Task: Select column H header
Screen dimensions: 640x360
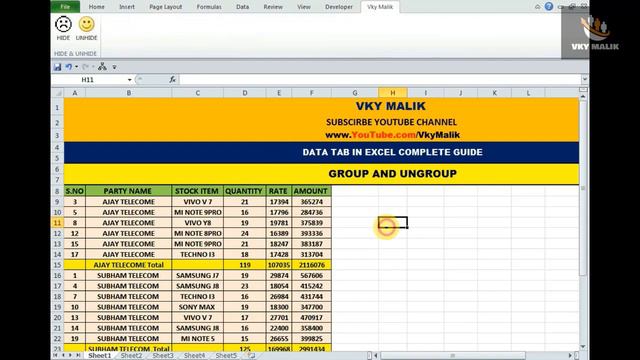Action: (x=393, y=93)
